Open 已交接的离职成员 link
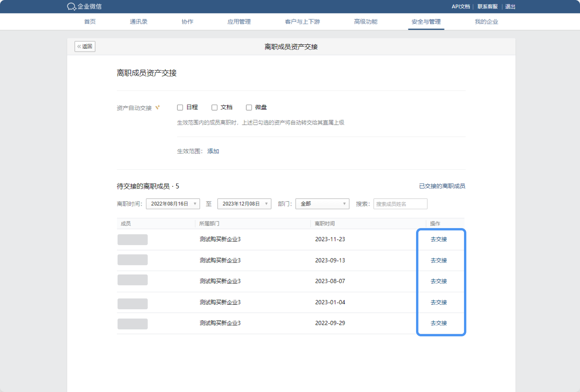This screenshot has height=392, width=580. point(442,186)
